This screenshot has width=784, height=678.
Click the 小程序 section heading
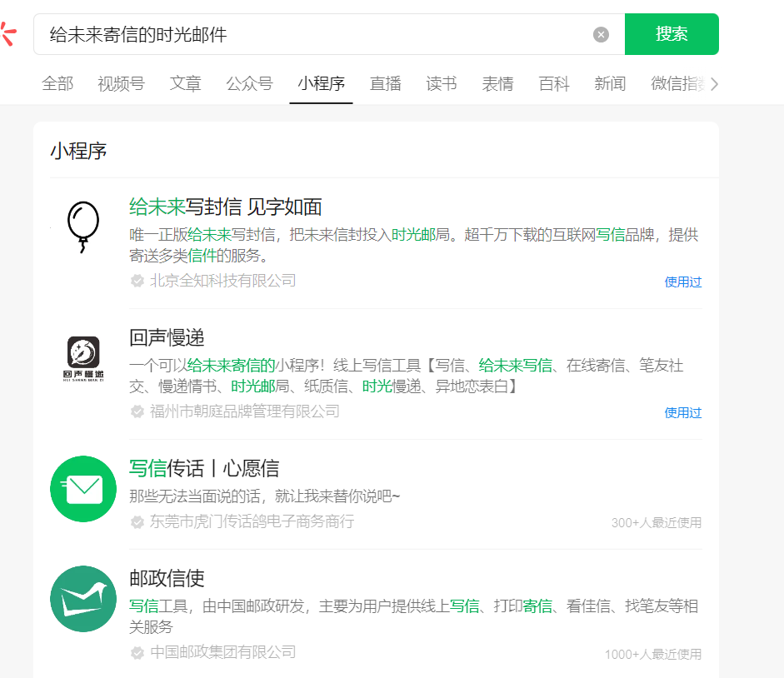78,151
